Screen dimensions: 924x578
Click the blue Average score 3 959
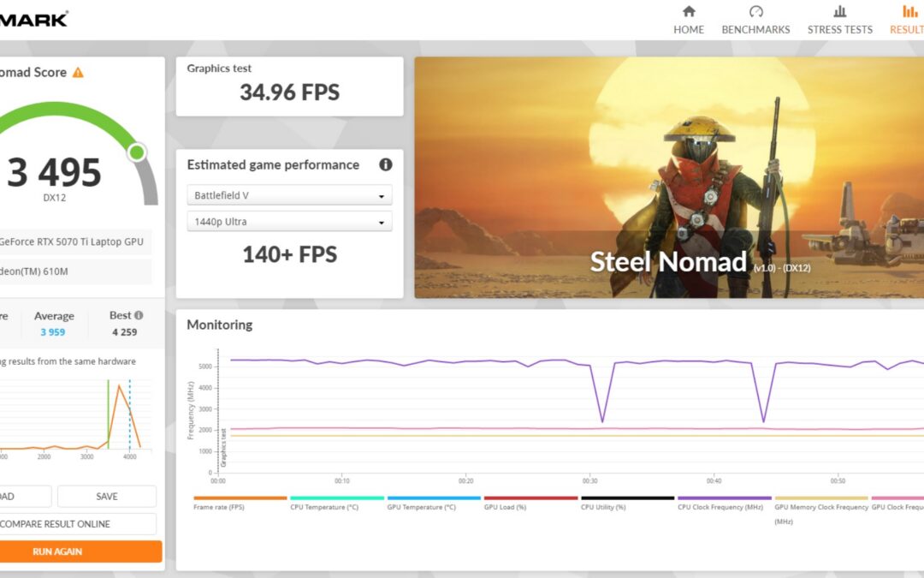(52, 332)
